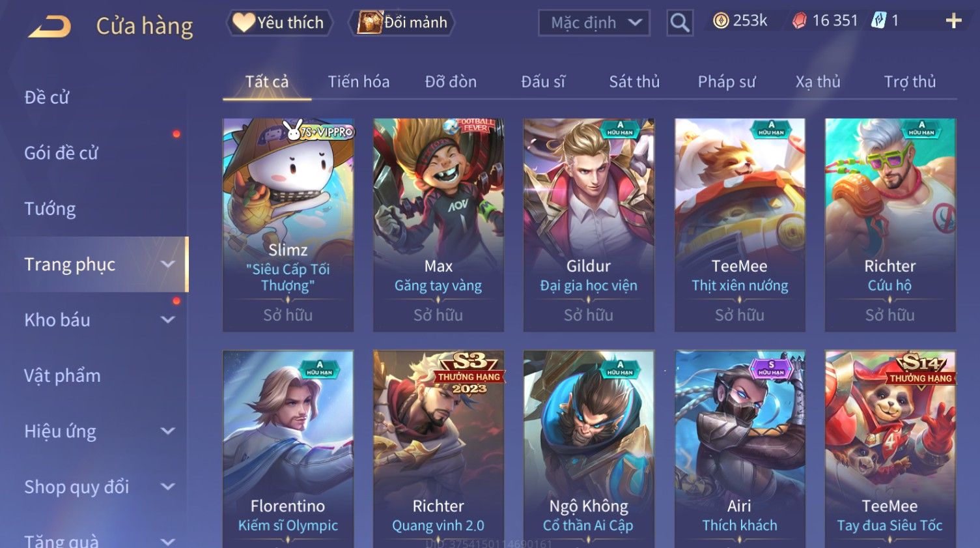Image resolution: width=980 pixels, height=548 pixels.
Task: Click the plus icon to add currency
Action: point(953,21)
